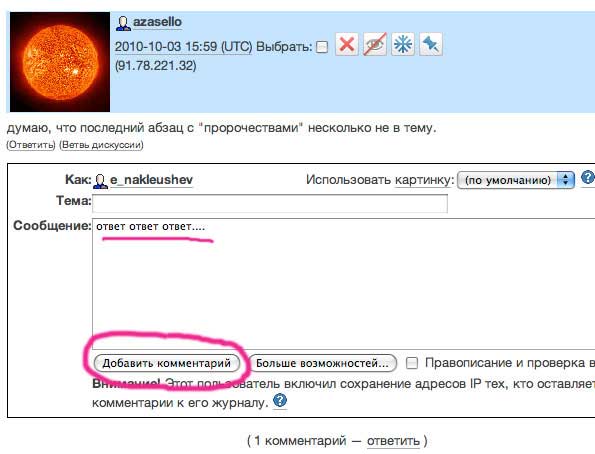Click the 'Ответить' link under comment
This screenshot has height=454, width=595.
[x=31, y=145]
